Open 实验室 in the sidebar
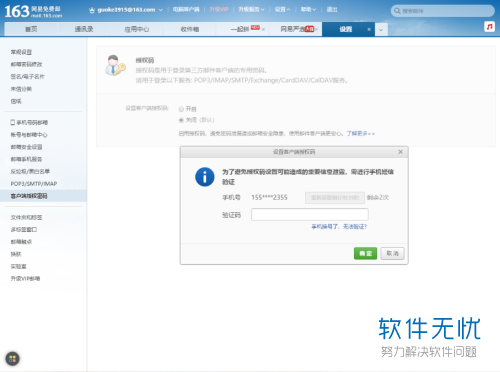The width and height of the screenshot is (500, 372). coord(19,267)
